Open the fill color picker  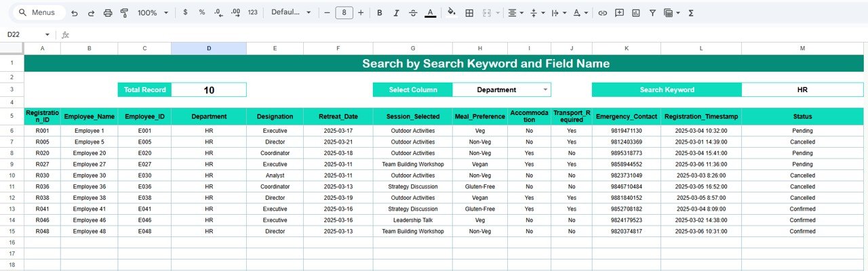click(x=451, y=13)
